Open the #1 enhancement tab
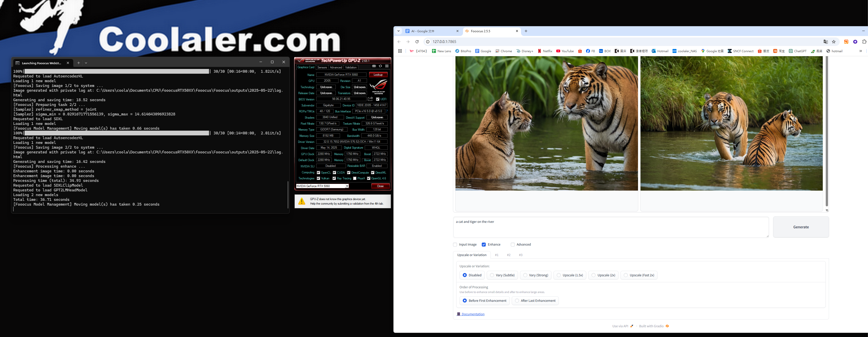This screenshot has width=868, height=337. point(497,255)
